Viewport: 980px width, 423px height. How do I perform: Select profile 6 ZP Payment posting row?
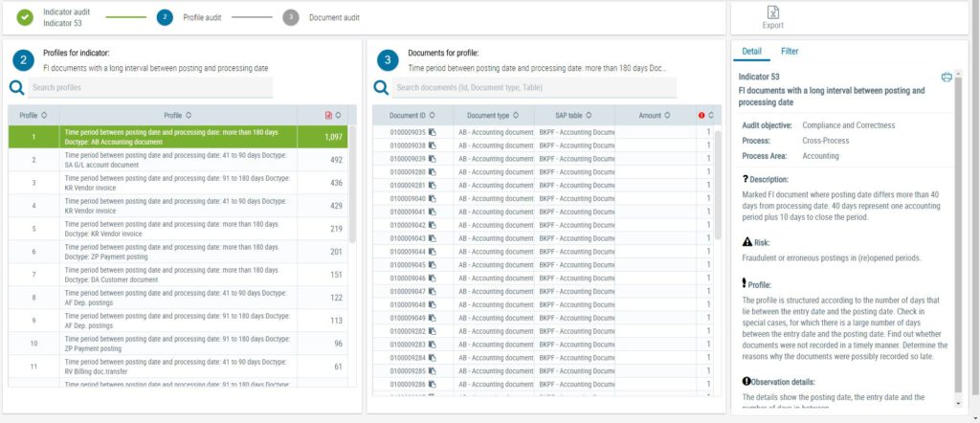pyautogui.click(x=178, y=252)
